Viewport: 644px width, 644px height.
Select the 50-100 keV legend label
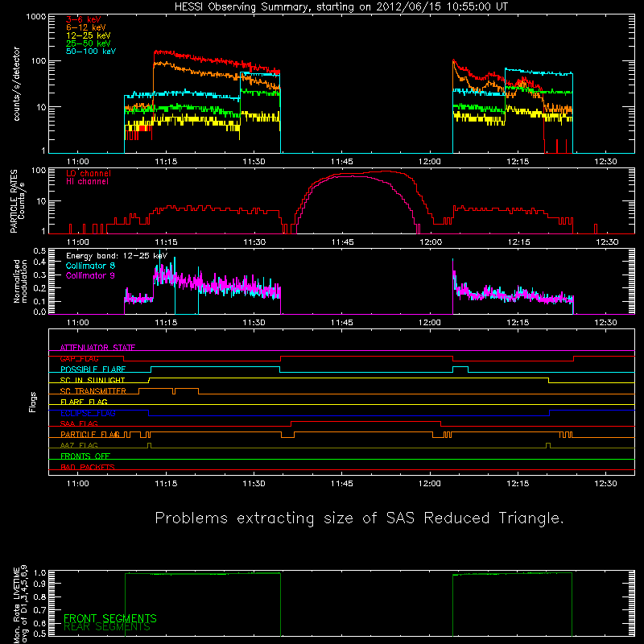pyautogui.click(x=91, y=52)
